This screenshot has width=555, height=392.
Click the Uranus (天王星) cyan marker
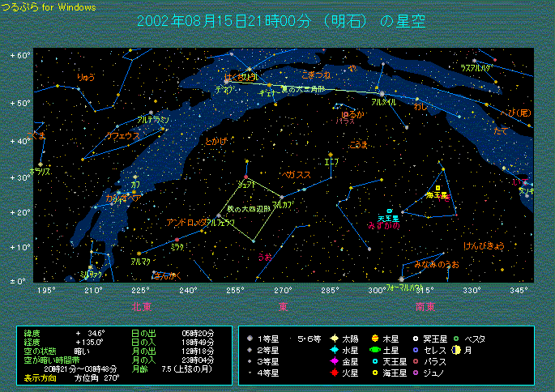(390, 211)
